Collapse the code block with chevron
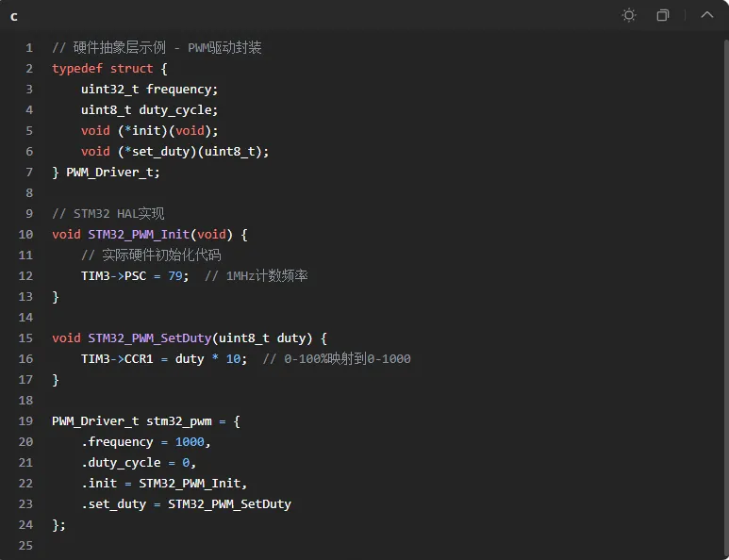The width and height of the screenshot is (729, 560). pos(706,15)
